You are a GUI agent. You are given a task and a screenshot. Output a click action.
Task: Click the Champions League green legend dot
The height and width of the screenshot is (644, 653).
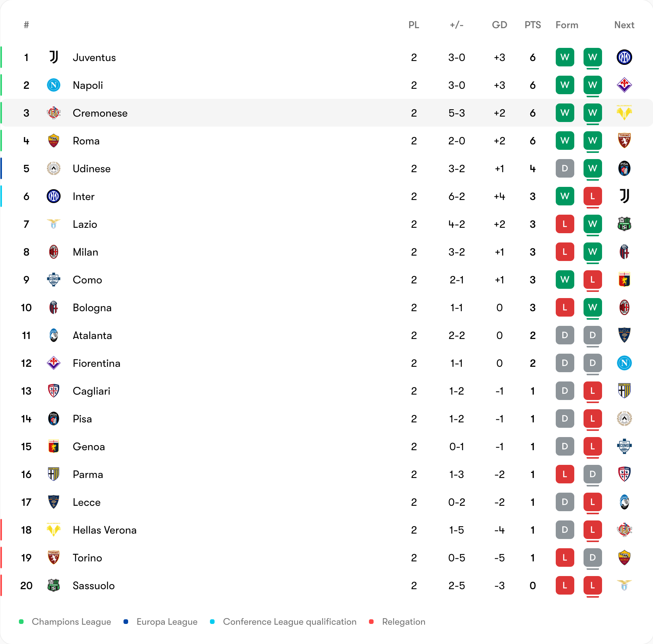click(x=21, y=622)
